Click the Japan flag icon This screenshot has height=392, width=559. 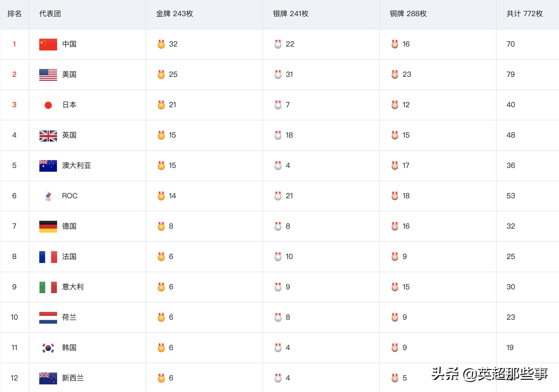click(48, 105)
